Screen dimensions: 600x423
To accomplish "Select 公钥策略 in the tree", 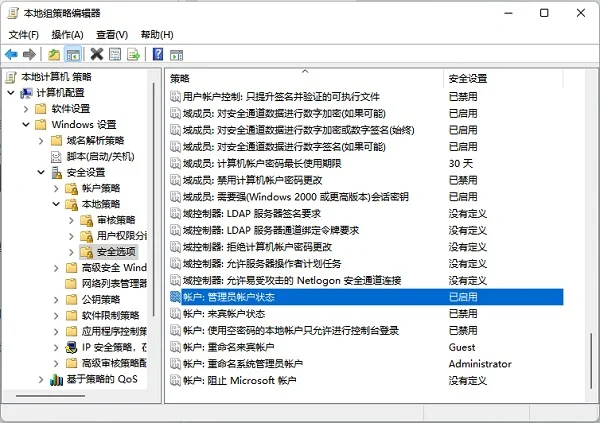I will tap(101, 299).
